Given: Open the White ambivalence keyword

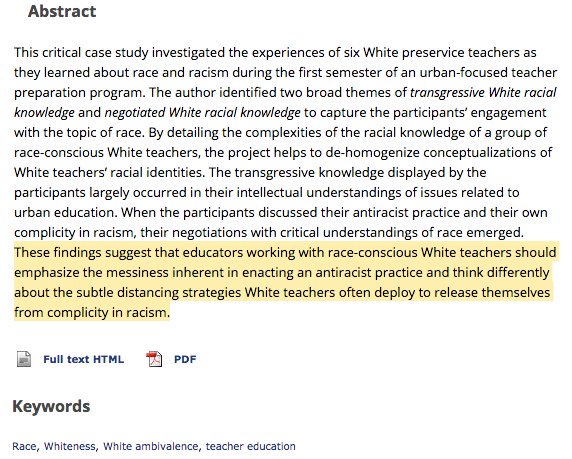Looking at the screenshot, I should click(151, 446).
